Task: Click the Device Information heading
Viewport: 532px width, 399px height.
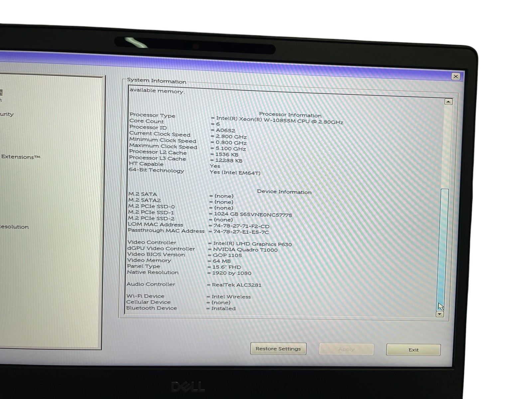Action: [284, 192]
